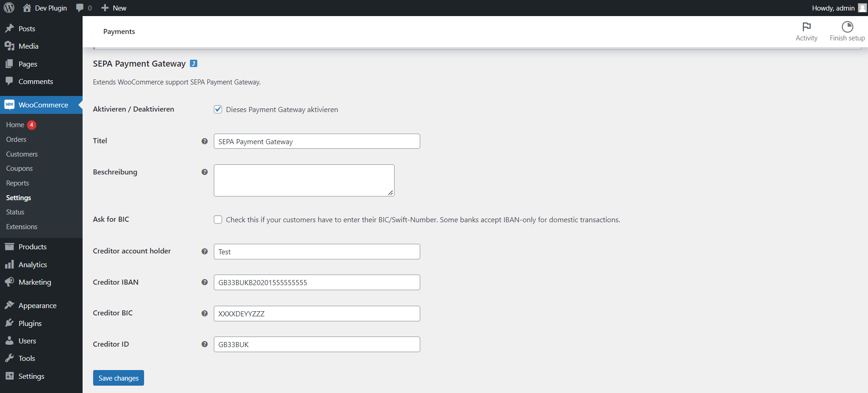The width and height of the screenshot is (868, 393).
Task: Focus the Beschreibung text area
Action: point(304,180)
